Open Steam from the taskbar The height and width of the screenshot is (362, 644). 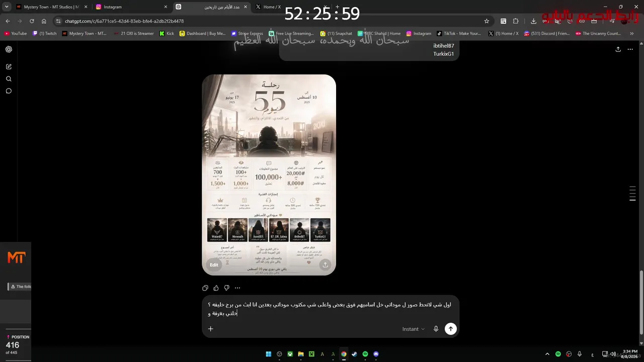coord(354,354)
